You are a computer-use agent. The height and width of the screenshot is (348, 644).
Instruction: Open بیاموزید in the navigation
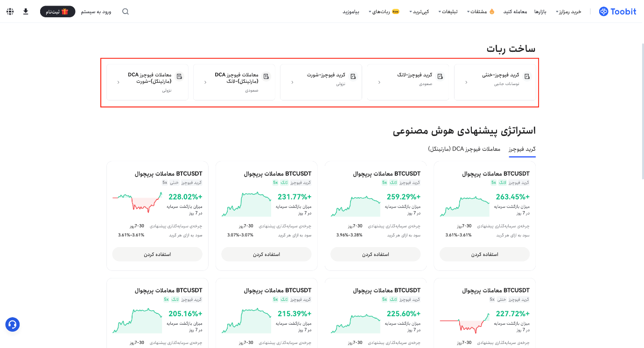coord(350,11)
